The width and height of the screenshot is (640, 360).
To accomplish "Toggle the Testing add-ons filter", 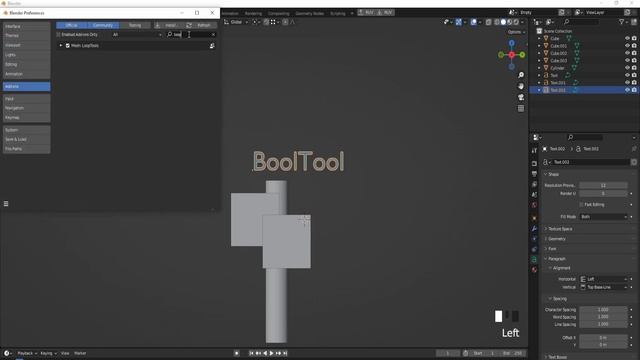I will coord(135,25).
